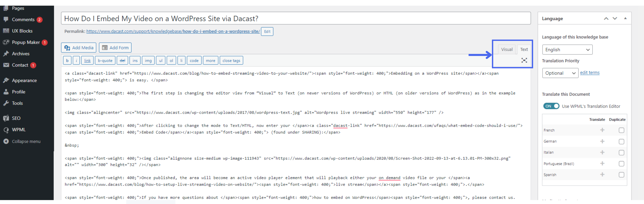The image size is (644, 204).
Task: Click the Profile user icon
Action: click(6, 92)
